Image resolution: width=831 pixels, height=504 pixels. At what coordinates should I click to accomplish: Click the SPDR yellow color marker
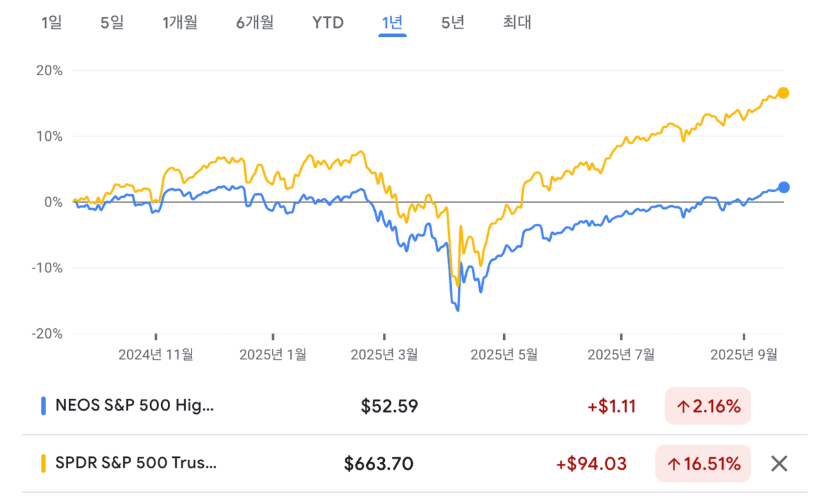click(x=43, y=464)
